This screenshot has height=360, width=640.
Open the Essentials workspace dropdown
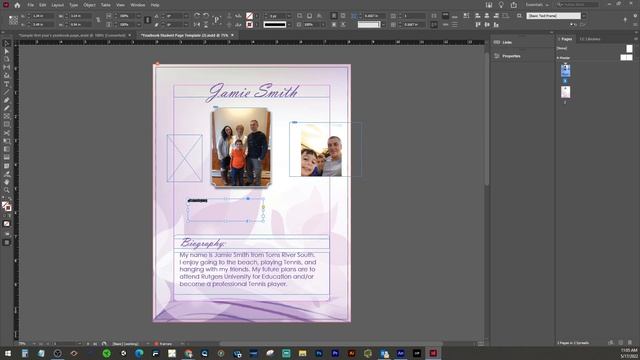pyautogui.click(x=537, y=5)
